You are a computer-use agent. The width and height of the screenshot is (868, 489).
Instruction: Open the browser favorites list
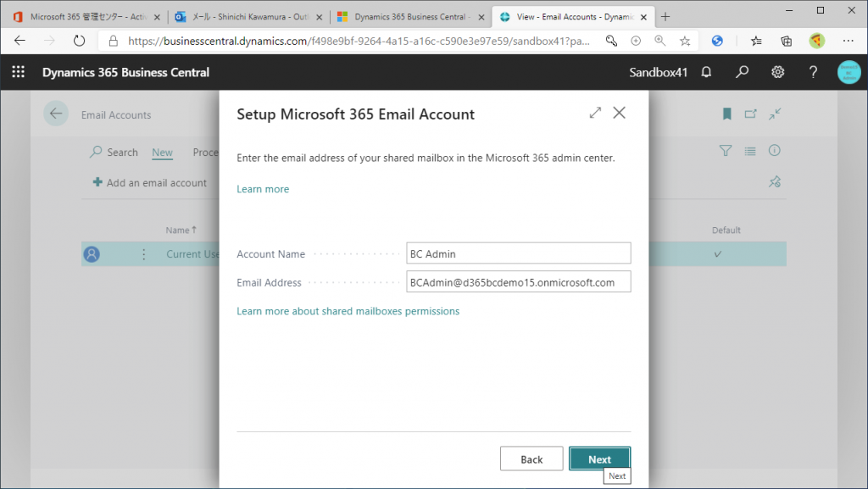(x=756, y=41)
